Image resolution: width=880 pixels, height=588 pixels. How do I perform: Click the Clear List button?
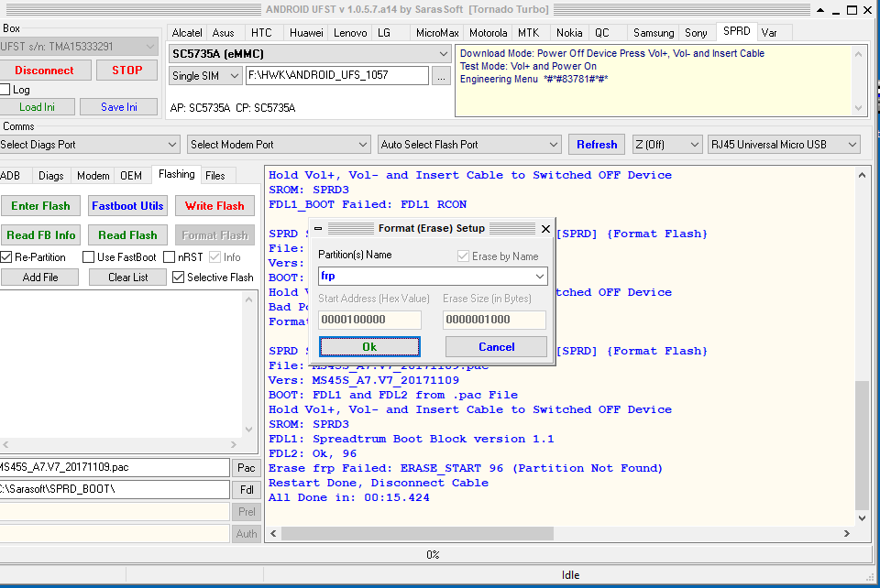[x=128, y=278]
